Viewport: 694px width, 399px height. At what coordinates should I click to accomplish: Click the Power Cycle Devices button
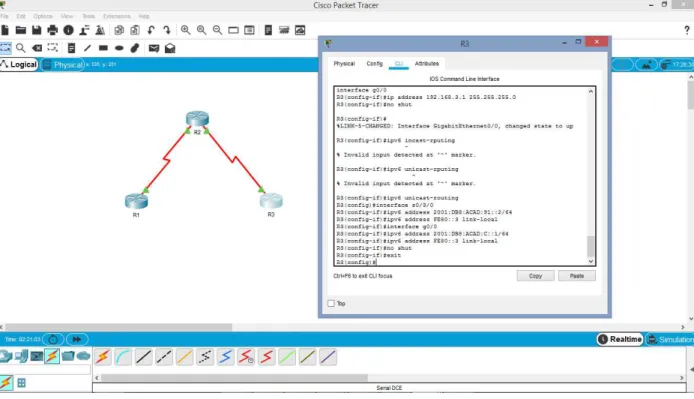pos(53,340)
